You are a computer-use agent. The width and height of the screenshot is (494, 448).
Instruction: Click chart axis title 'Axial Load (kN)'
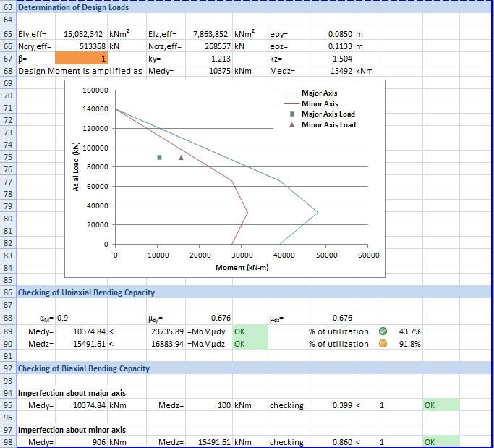coord(76,166)
